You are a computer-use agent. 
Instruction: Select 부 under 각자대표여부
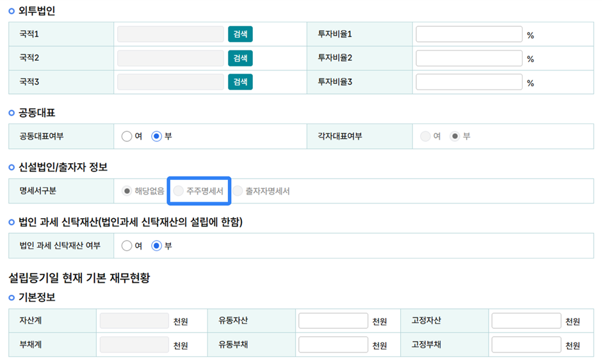[x=455, y=136]
